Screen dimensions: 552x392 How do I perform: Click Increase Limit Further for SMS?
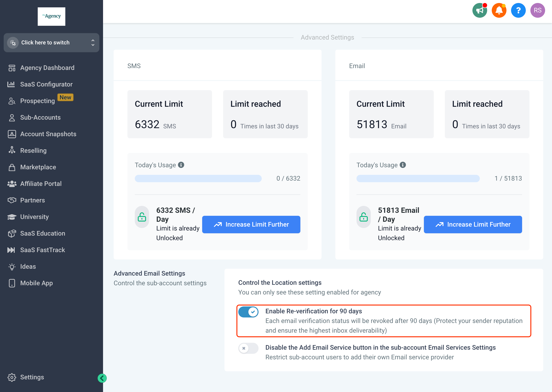[x=251, y=225]
